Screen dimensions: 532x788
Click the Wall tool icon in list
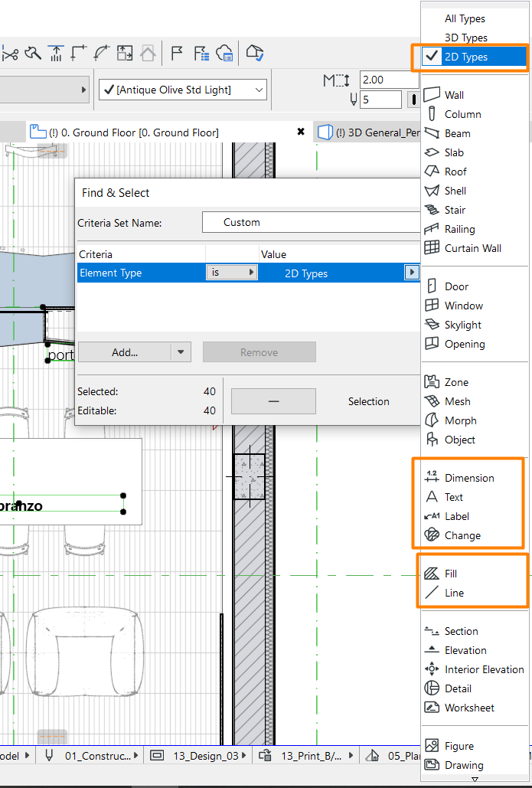(432, 94)
